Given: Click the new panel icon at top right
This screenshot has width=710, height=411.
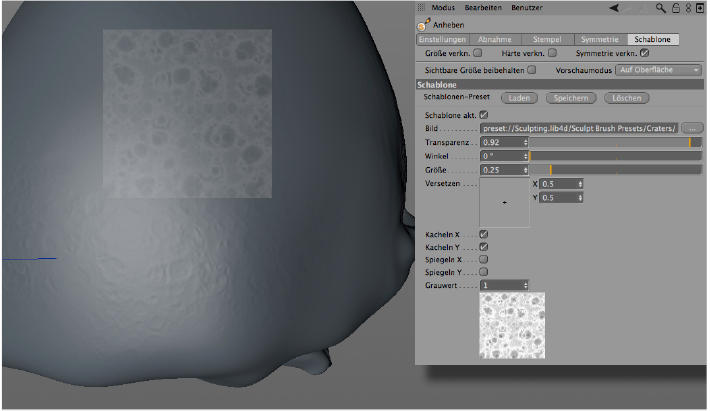Looking at the screenshot, I should pyautogui.click(x=699, y=8).
